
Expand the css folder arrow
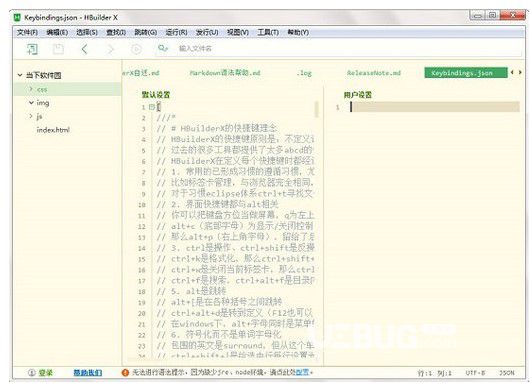[31, 89]
